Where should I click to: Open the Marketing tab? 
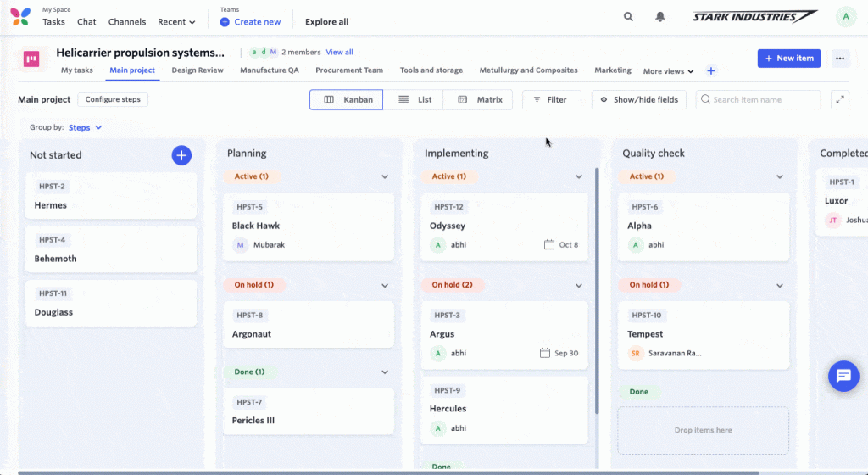click(613, 70)
